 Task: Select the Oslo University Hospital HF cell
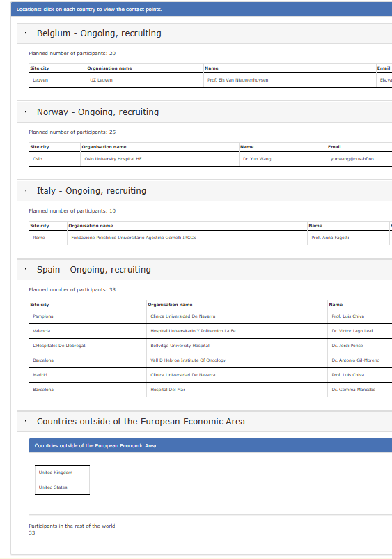(159, 159)
